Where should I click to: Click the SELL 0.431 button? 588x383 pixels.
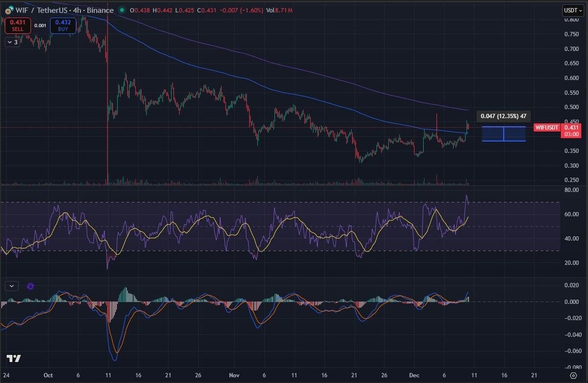point(18,25)
